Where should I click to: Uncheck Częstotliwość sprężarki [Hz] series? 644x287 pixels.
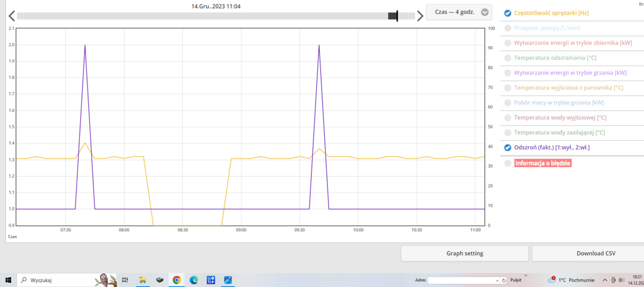508,13
